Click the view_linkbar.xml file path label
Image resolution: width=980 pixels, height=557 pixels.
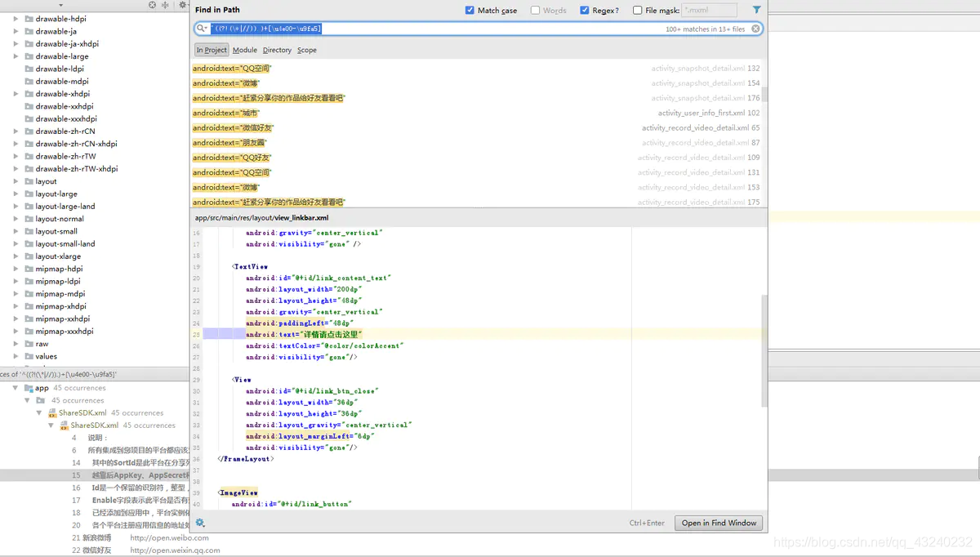[x=261, y=218]
